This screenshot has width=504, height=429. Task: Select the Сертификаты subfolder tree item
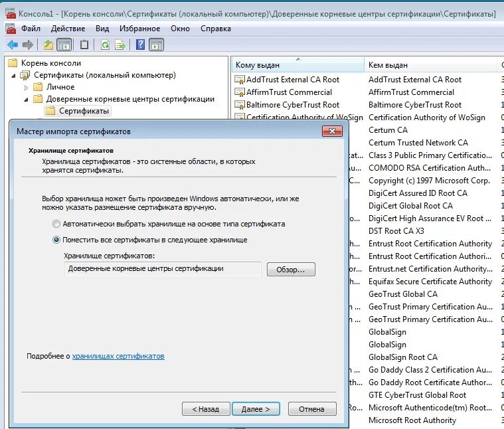84,111
